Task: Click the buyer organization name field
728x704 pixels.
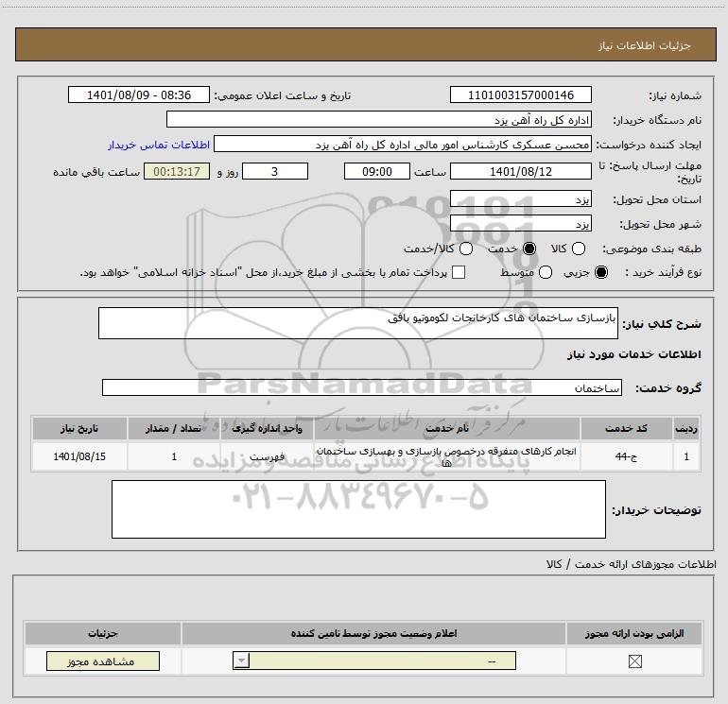Action: [x=379, y=120]
